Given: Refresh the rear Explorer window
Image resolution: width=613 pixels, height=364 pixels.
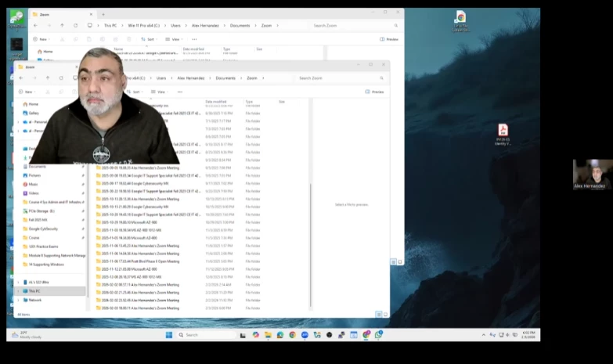Looking at the screenshot, I should (x=75, y=25).
